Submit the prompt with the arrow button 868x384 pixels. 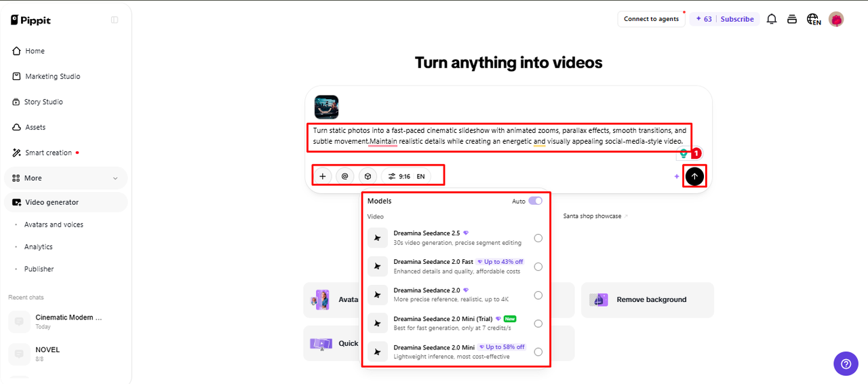tap(694, 176)
